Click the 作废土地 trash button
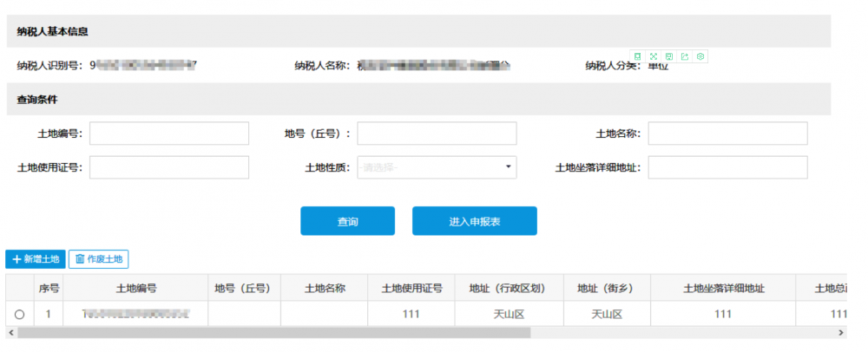This screenshot has height=352, width=868. 99,259
